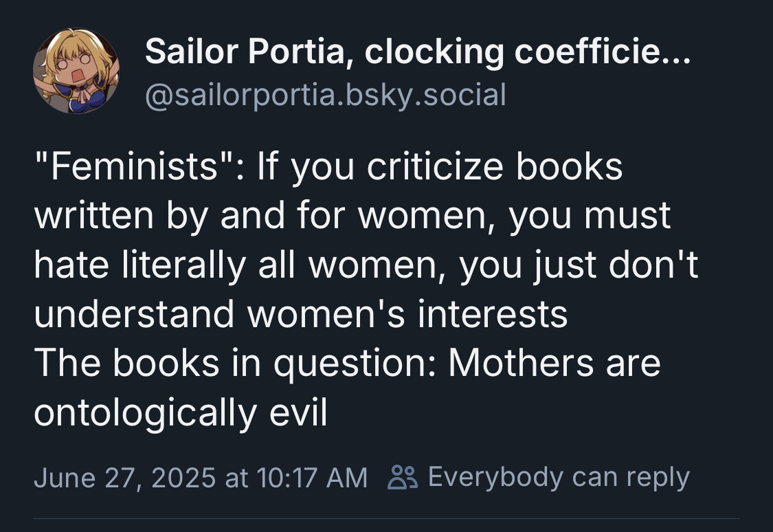Screen dimensions: 773x532
Task: Click the June 27, 2025 timestamp
Action: click(125, 478)
